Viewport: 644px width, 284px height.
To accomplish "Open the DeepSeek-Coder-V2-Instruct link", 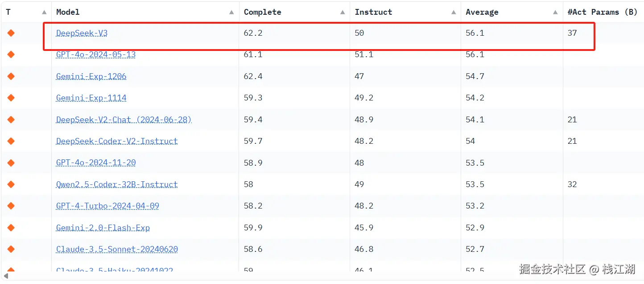I will (117, 141).
